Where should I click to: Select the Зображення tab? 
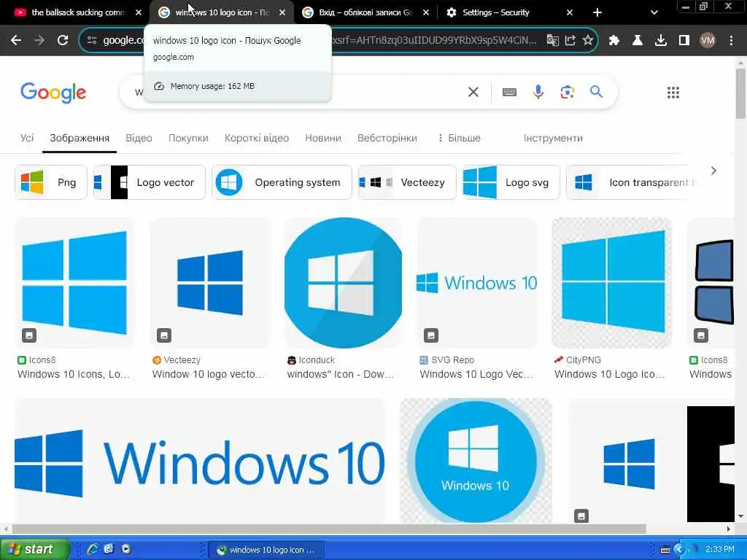coord(80,138)
